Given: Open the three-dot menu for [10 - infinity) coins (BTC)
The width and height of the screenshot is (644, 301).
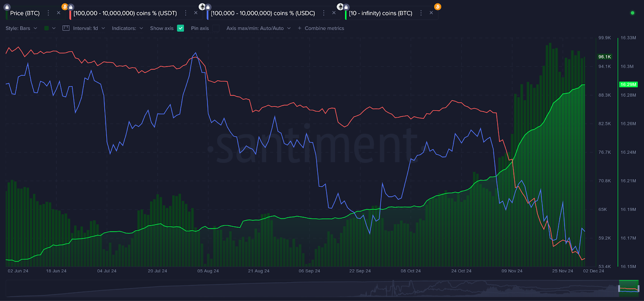Looking at the screenshot, I should (421, 13).
